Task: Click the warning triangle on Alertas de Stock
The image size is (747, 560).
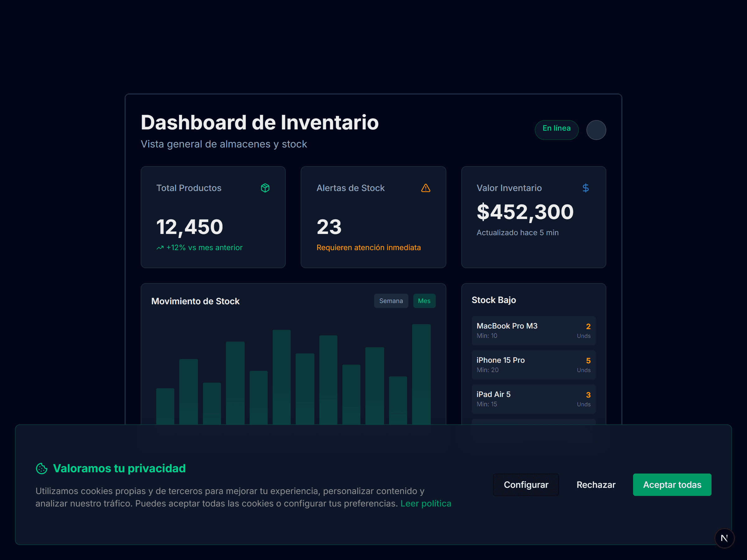Action: pos(426,188)
